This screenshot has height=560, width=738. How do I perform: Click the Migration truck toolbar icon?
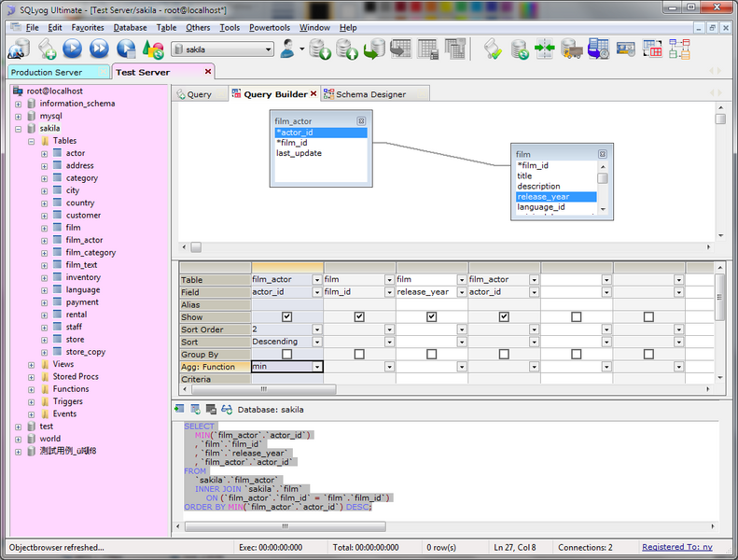571,49
